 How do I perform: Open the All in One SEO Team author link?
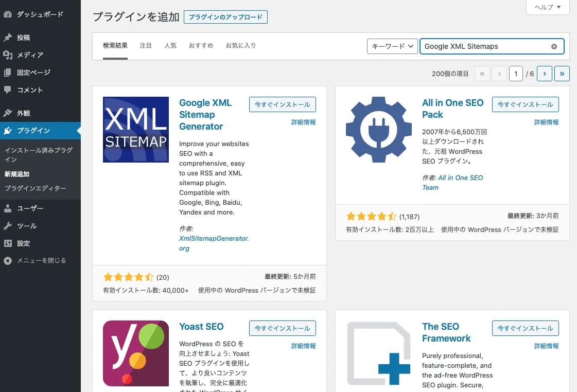tap(452, 183)
